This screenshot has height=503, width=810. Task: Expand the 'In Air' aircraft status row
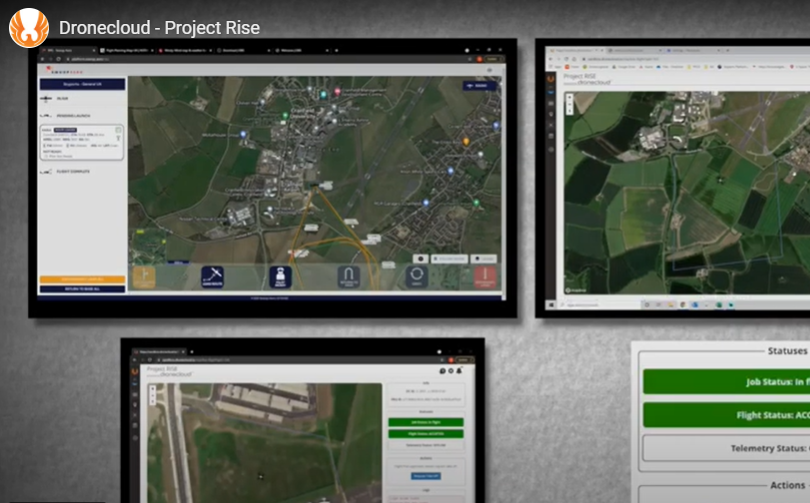pyautogui.click(x=82, y=99)
